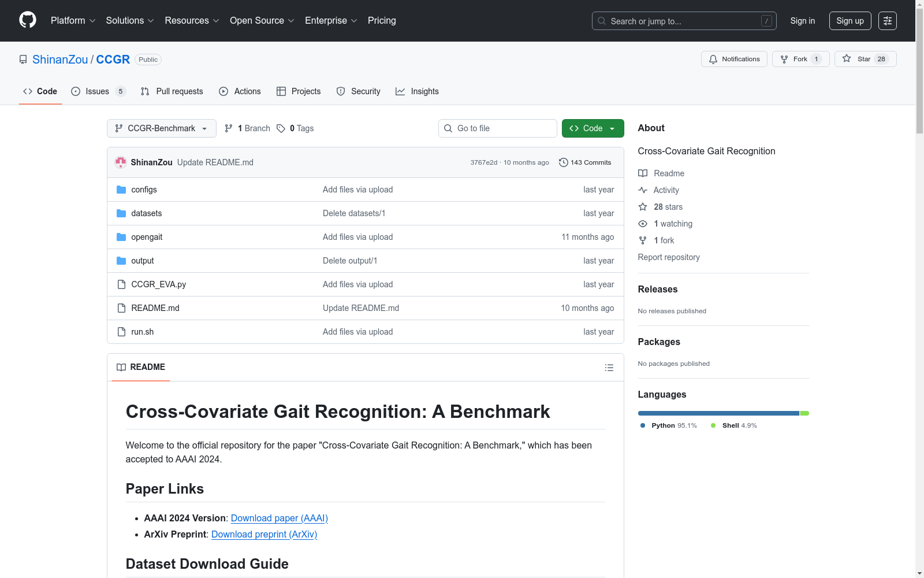The width and height of the screenshot is (924, 578).
Task: Expand the Resources menu
Action: [192, 21]
